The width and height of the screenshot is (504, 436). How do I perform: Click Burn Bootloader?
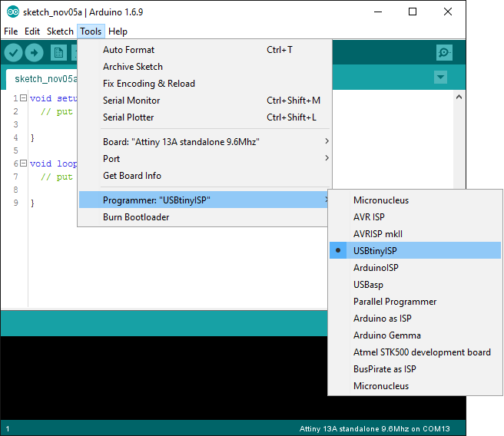tap(204, 217)
